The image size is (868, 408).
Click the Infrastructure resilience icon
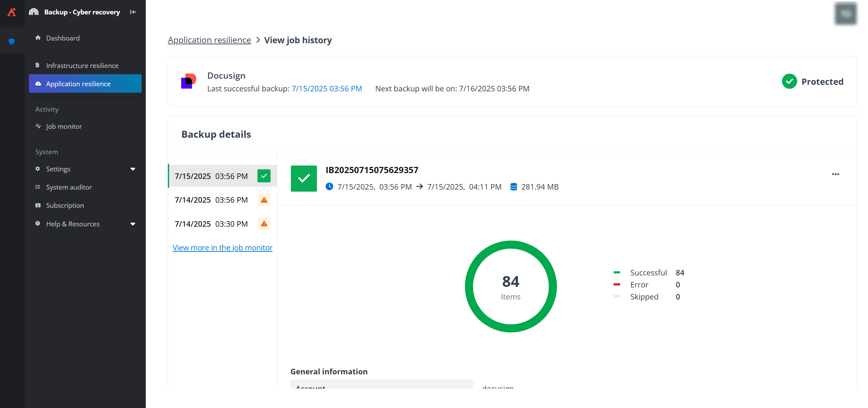[x=38, y=65]
